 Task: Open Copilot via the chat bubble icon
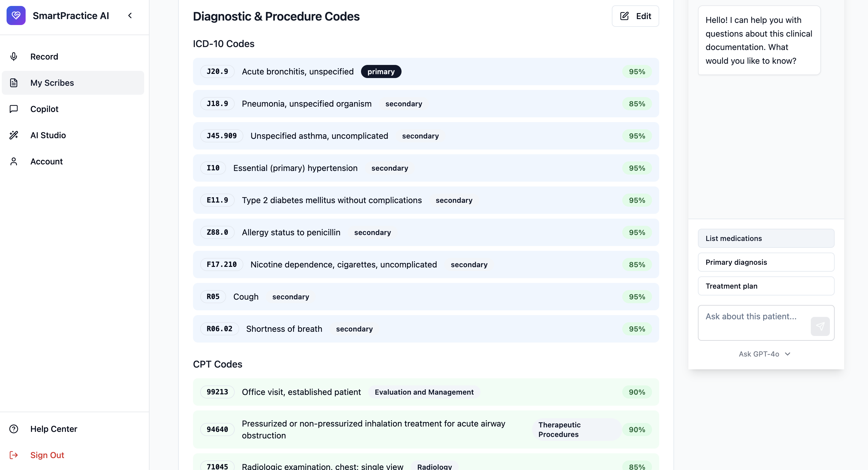point(14,109)
